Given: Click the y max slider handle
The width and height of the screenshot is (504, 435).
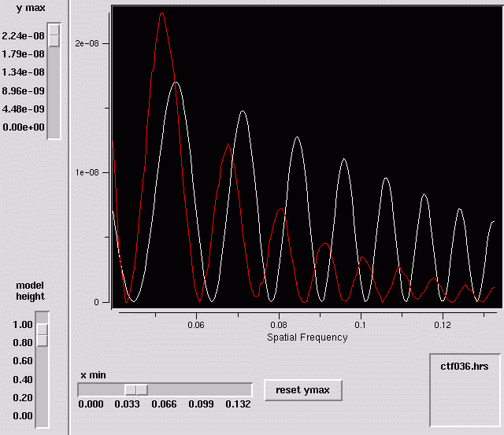Looking at the screenshot, I should tap(54, 35).
